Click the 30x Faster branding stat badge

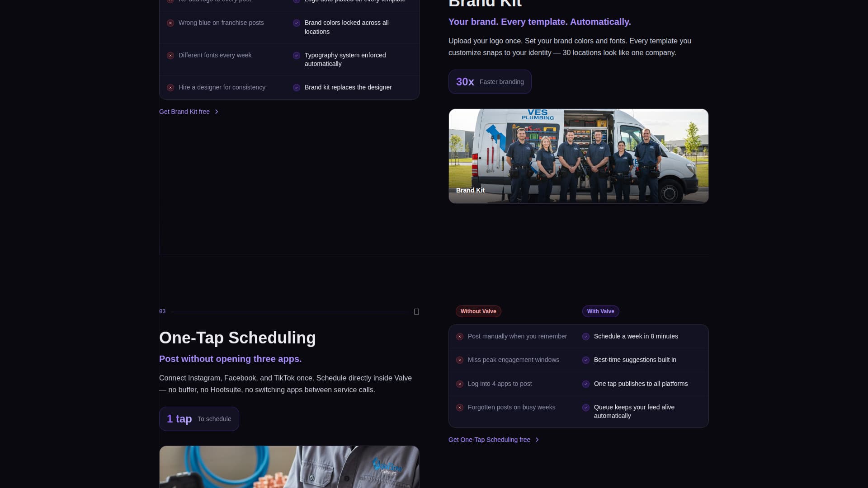pyautogui.click(x=490, y=82)
